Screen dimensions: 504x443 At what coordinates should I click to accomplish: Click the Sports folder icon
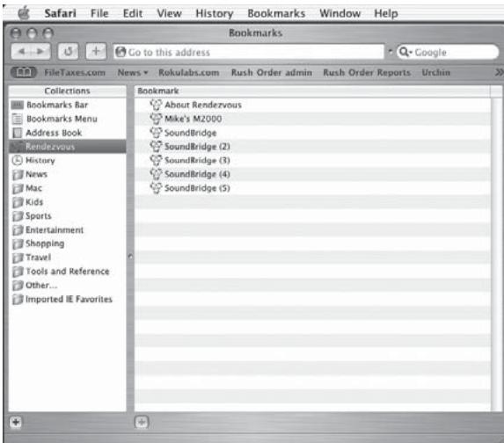(18, 216)
